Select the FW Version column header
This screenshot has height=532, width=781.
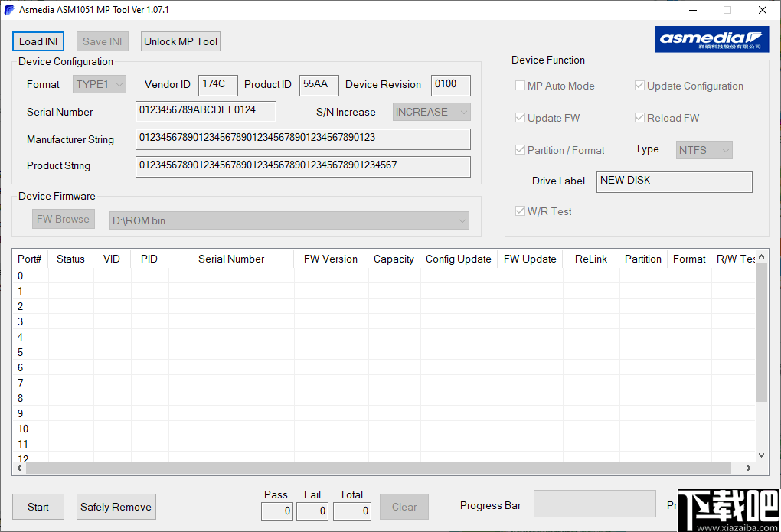pos(330,259)
